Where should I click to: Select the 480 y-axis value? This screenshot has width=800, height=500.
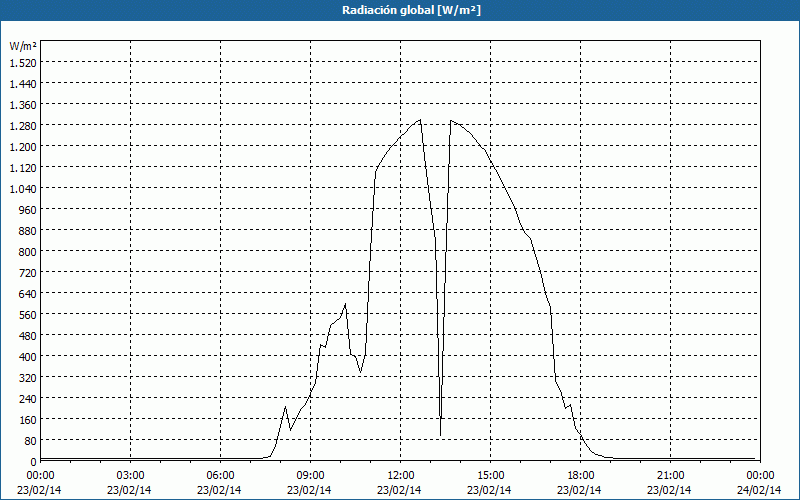coord(28,336)
